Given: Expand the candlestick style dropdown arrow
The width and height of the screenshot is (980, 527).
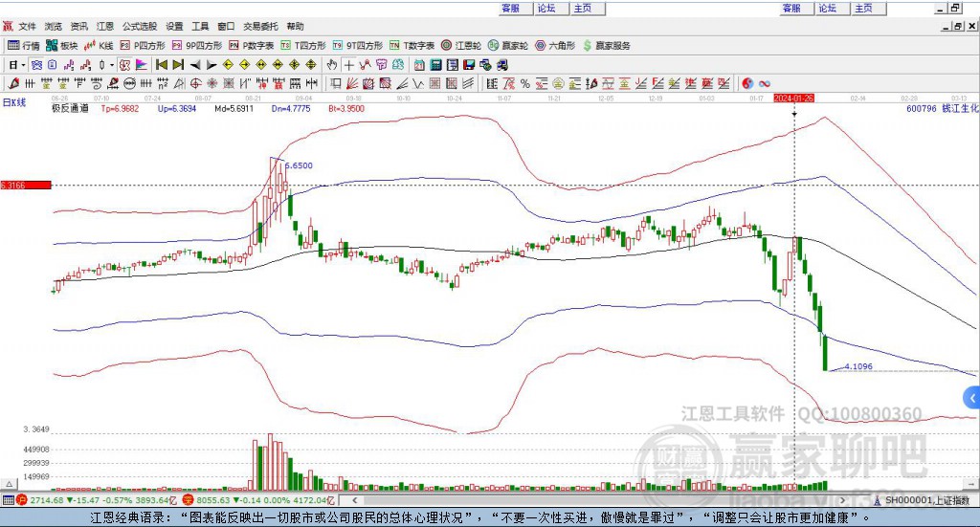Looking at the screenshot, I should (112, 65).
